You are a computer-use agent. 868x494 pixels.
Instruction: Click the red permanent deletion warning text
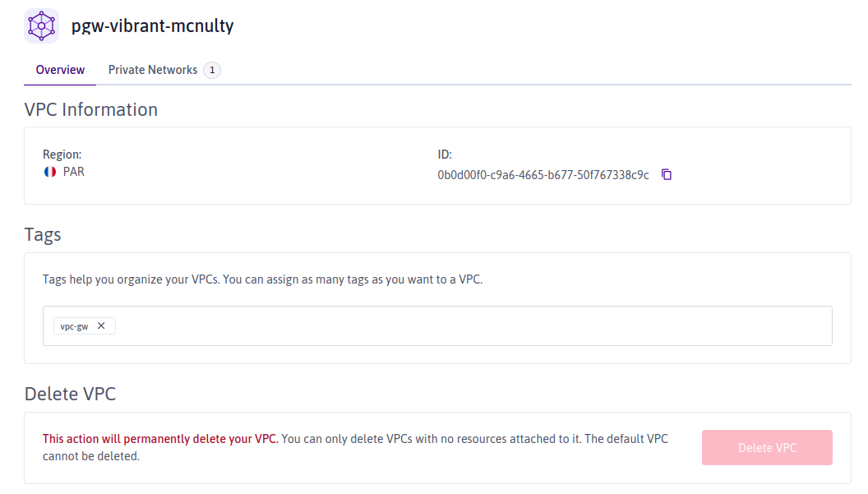pos(160,439)
